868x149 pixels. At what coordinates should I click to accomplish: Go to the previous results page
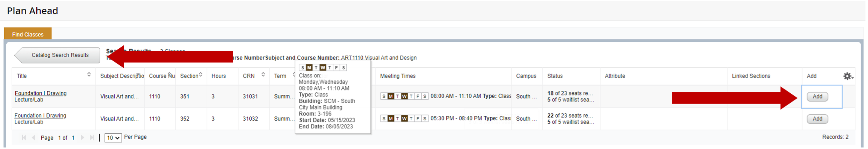coord(34,137)
